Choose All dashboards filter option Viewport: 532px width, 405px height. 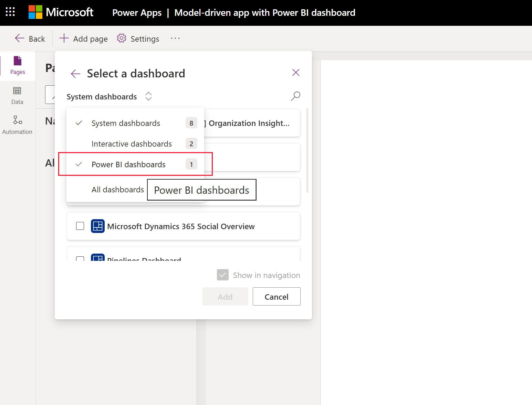117,190
